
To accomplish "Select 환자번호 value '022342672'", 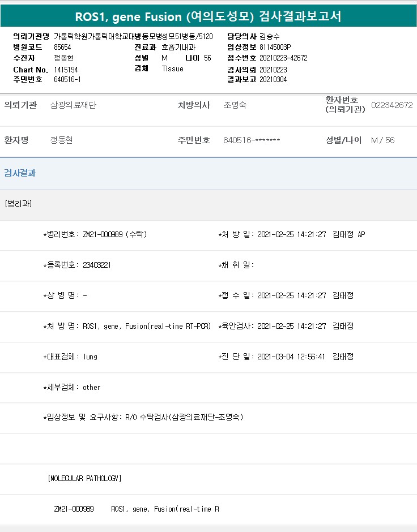I will (392, 105).
